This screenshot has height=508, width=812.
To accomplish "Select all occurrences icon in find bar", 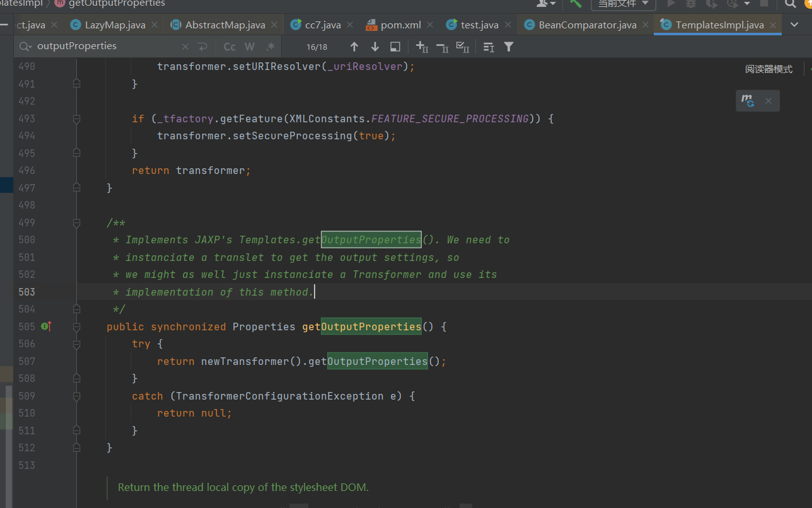I will coord(462,47).
